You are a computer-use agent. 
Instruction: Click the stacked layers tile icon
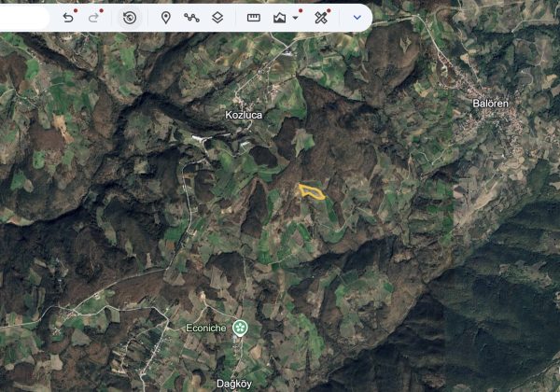tap(217, 18)
